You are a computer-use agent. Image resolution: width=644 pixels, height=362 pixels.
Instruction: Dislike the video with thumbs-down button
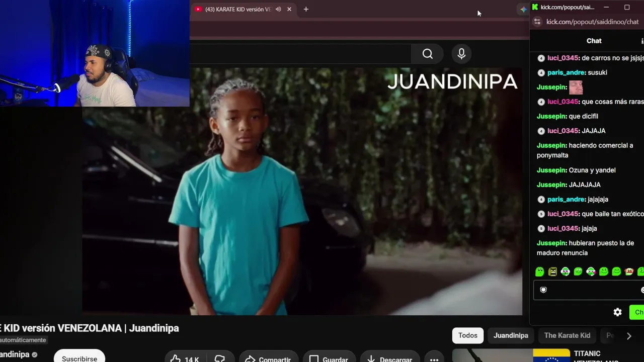220,359
